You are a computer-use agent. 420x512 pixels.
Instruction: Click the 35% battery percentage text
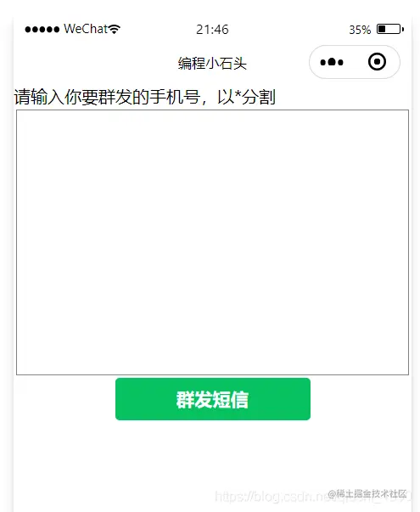[x=360, y=30]
